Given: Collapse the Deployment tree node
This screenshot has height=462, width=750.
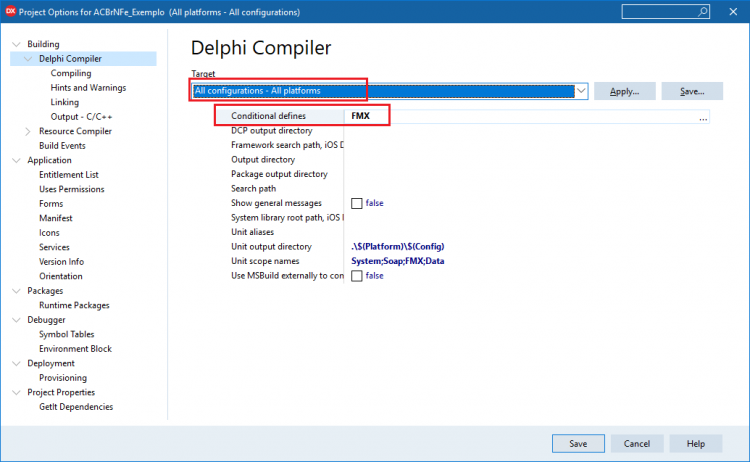Looking at the screenshot, I should tap(16, 363).
